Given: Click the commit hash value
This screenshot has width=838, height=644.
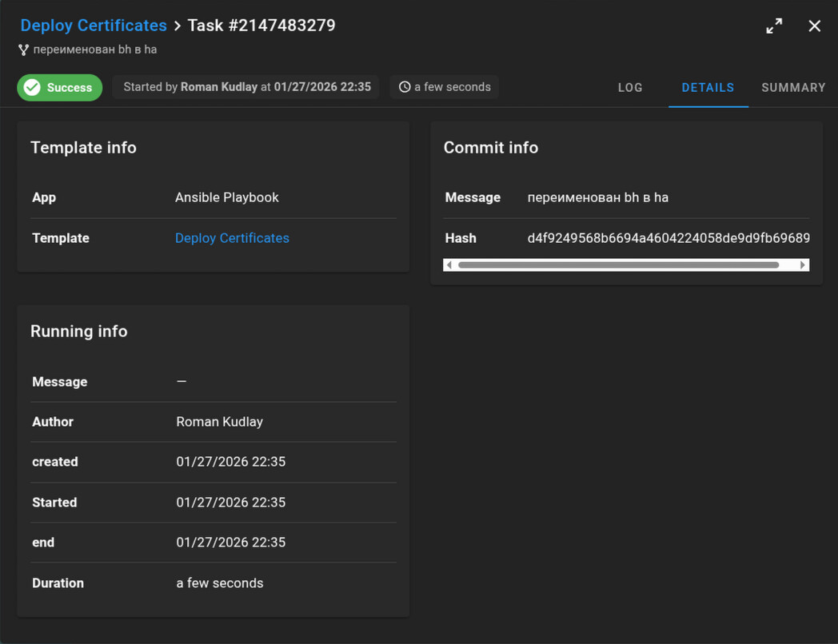Looking at the screenshot, I should [668, 238].
